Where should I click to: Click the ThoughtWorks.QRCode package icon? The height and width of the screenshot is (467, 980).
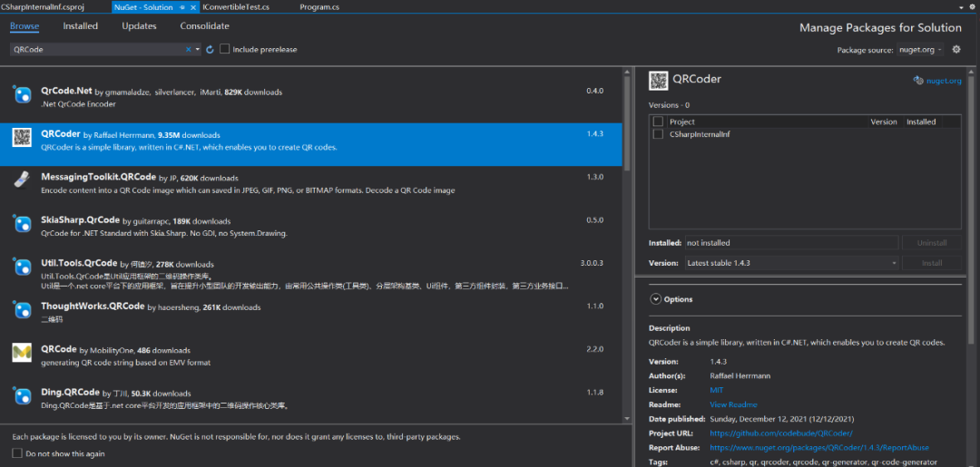click(x=22, y=309)
